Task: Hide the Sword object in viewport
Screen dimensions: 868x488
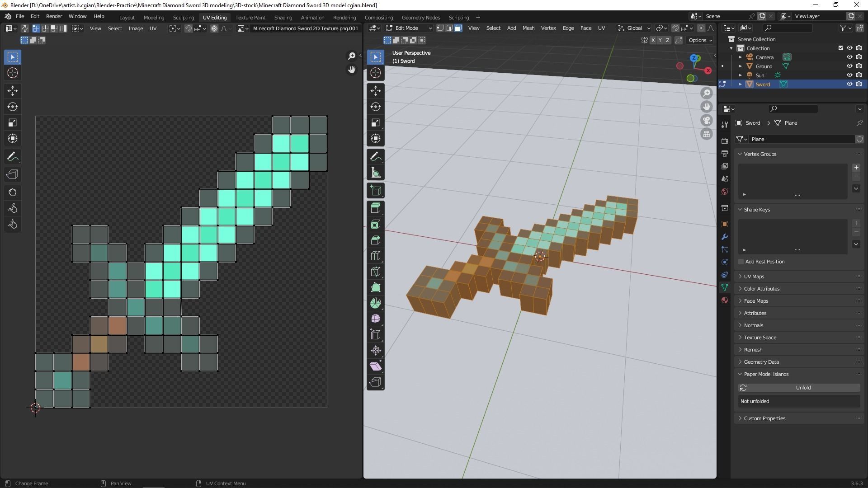Action: tap(849, 84)
